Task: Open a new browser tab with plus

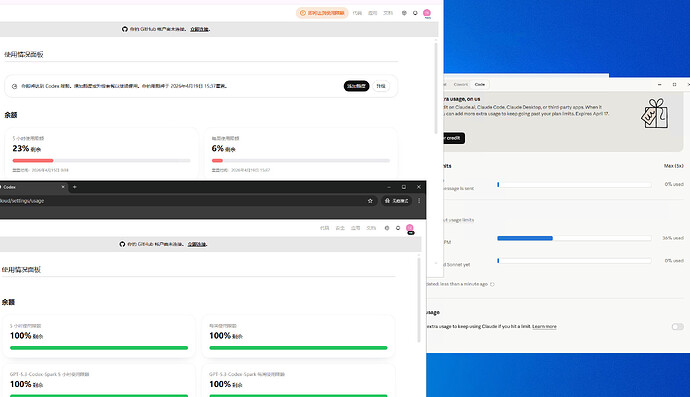Action: (75, 187)
